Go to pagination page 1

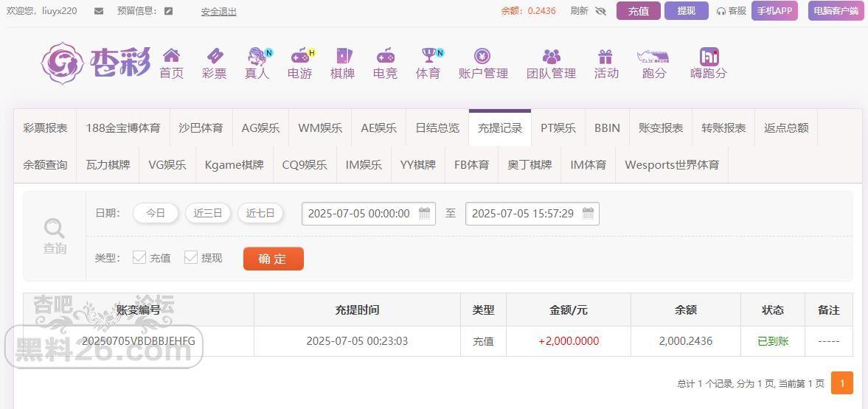842,383
